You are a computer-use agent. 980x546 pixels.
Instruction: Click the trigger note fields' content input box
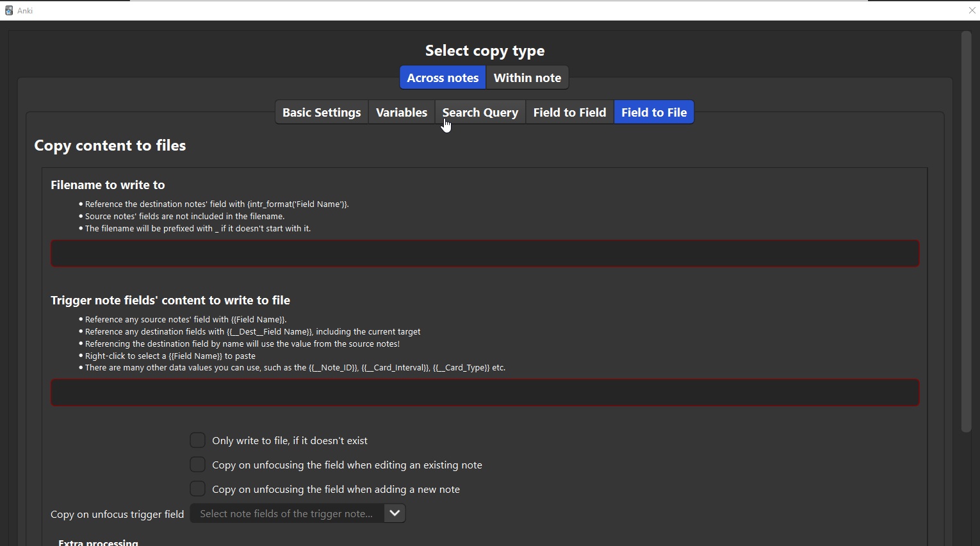[485, 393]
